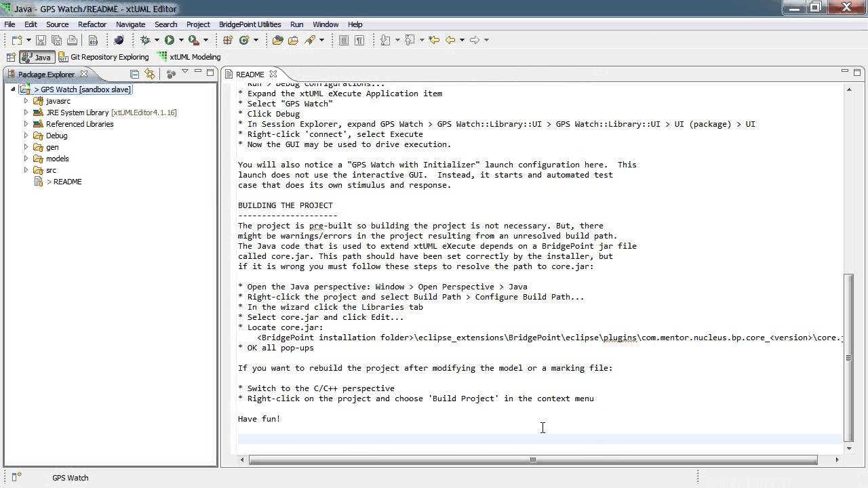
Task: Select the README editor tab
Action: 250,75
